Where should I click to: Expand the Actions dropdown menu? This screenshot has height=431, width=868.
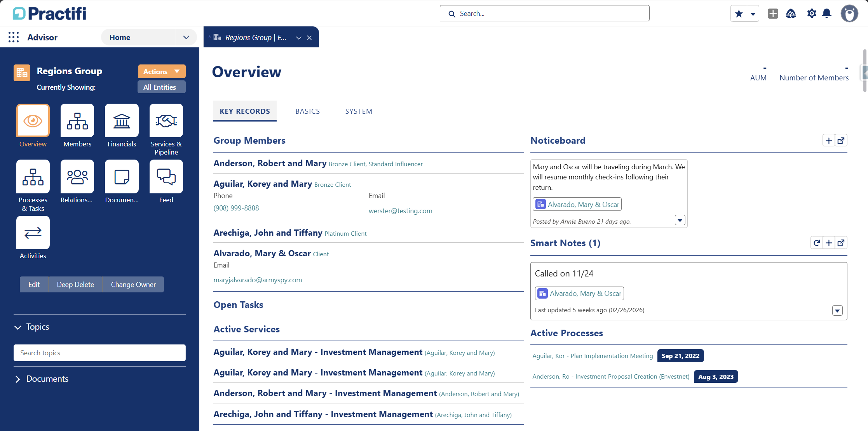pyautogui.click(x=162, y=71)
